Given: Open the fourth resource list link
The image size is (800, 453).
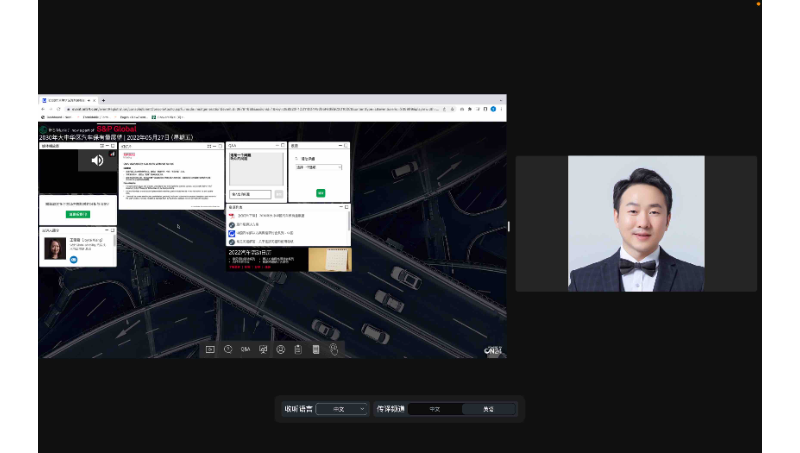Looking at the screenshot, I should pyautogui.click(x=265, y=242).
